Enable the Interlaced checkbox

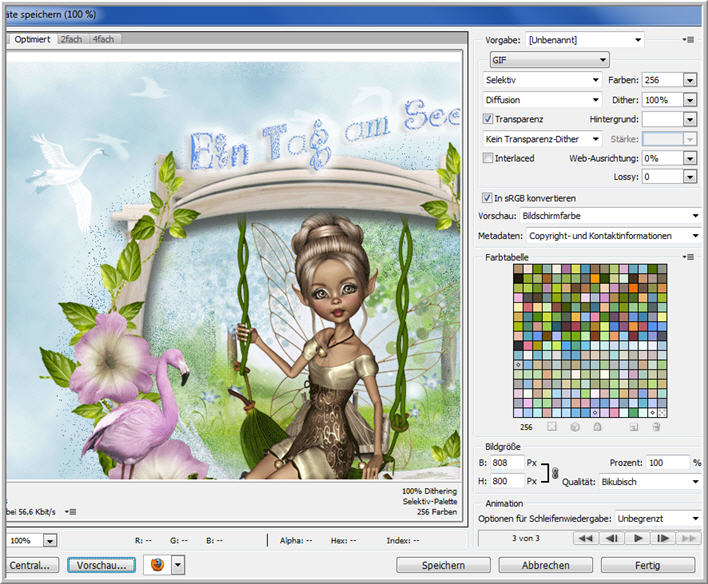(x=488, y=158)
